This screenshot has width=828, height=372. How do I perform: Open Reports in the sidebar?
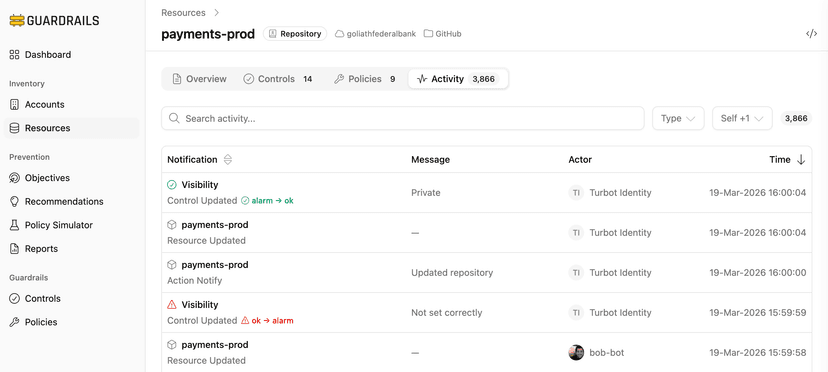tap(41, 248)
